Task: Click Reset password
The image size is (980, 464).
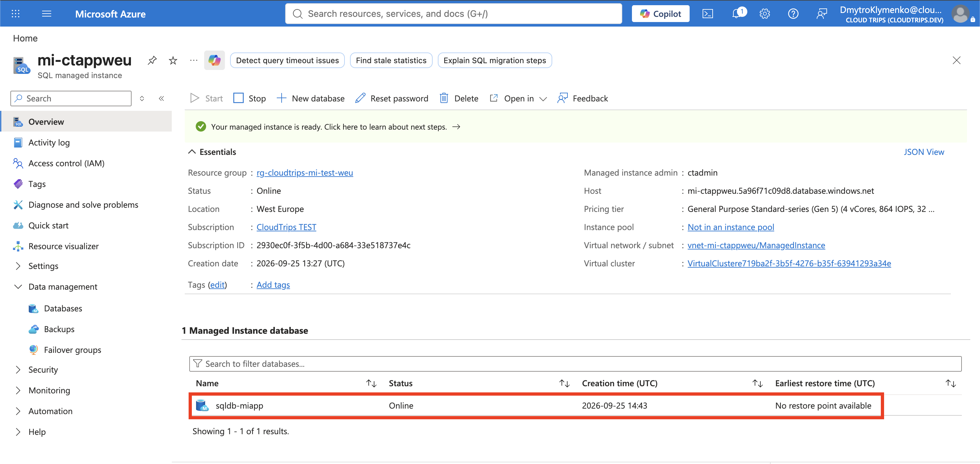Action: click(391, 99)
